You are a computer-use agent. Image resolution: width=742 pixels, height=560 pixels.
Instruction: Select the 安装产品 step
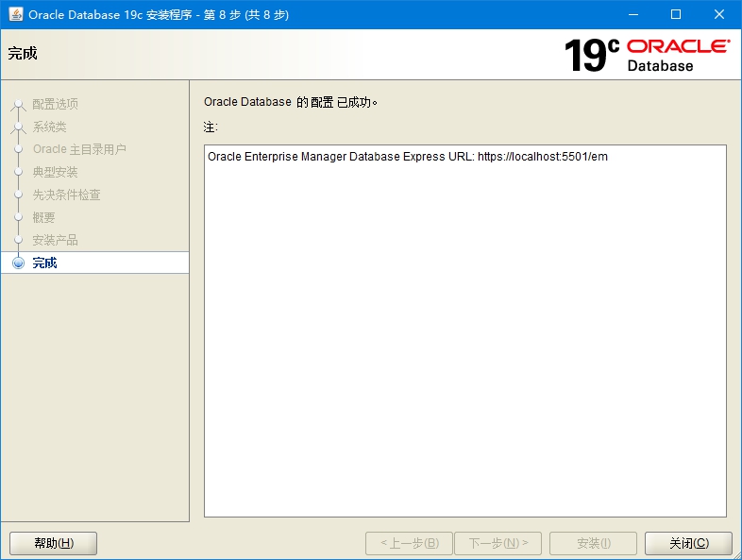(x=56, y=240)
